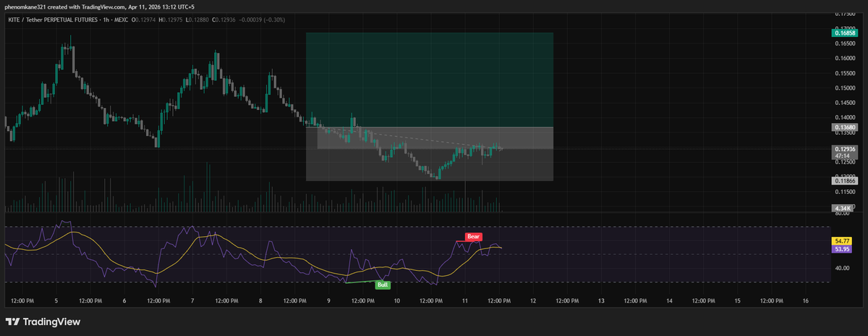This screenshot has width=868, height=336.
Task: Select the 0.13680 entry price label
Action: click(844, 127)
